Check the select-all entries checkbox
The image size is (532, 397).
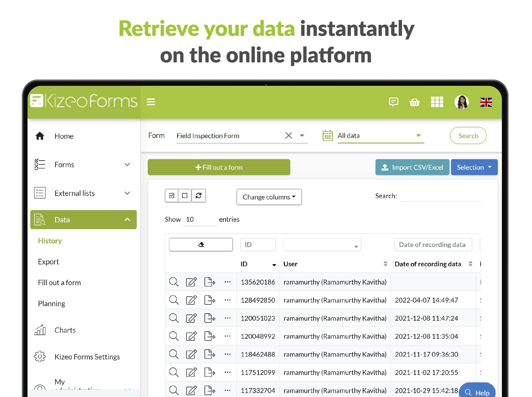tap(171, 196)
